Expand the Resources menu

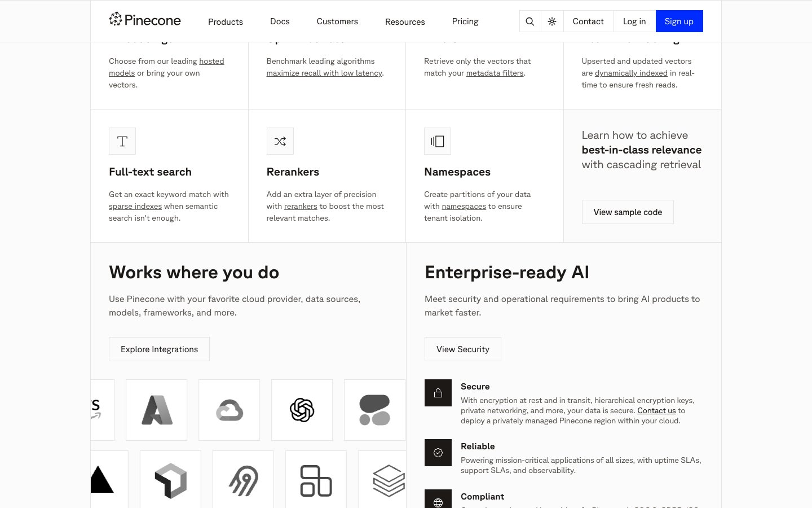point(405,22)
